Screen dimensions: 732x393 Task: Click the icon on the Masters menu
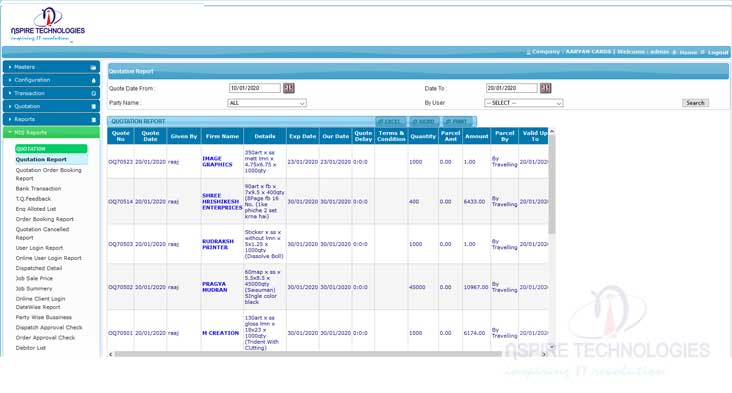(x=93, y=67)
